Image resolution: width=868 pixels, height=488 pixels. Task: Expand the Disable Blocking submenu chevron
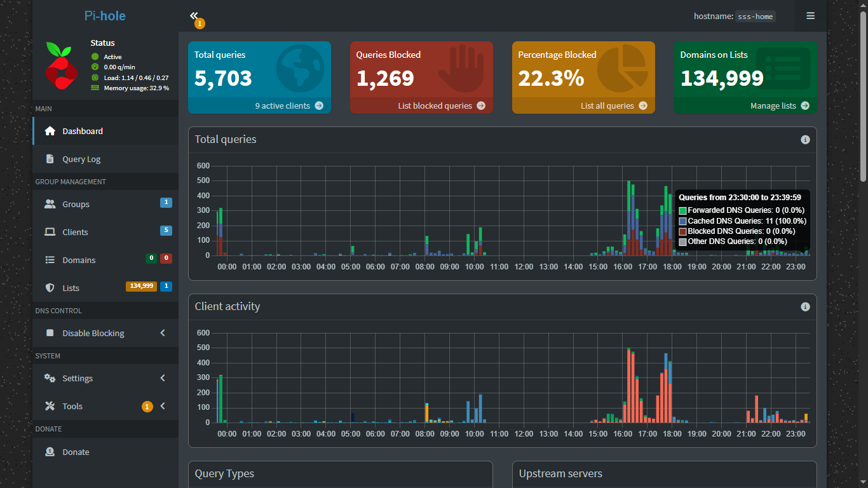click(163, 333)
